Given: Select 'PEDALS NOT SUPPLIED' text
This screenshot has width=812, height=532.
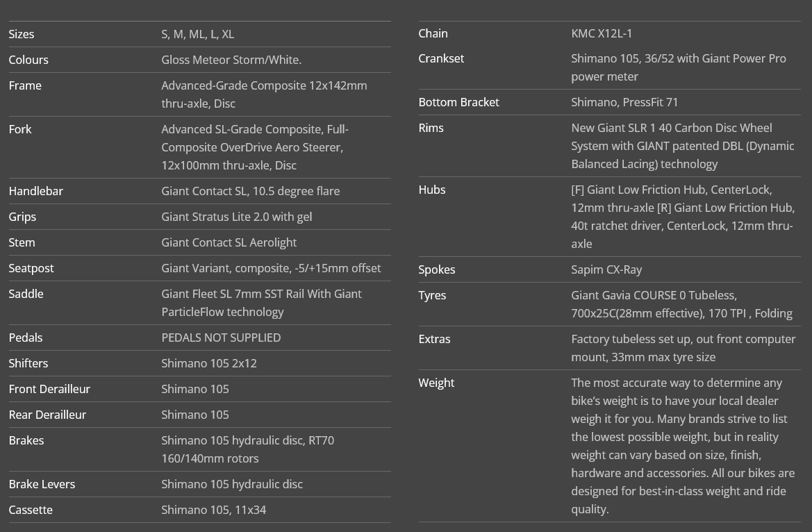Looking at the screenshot, I should tap(221, 338).
